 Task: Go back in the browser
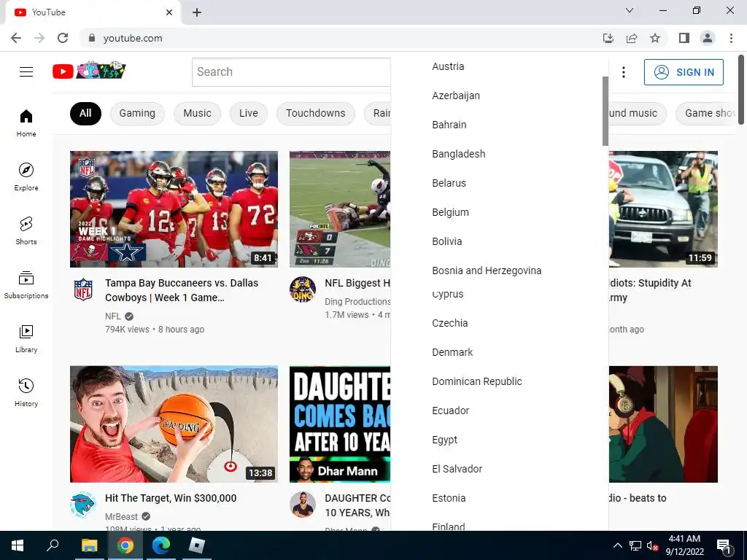click(x=16, y=38)
